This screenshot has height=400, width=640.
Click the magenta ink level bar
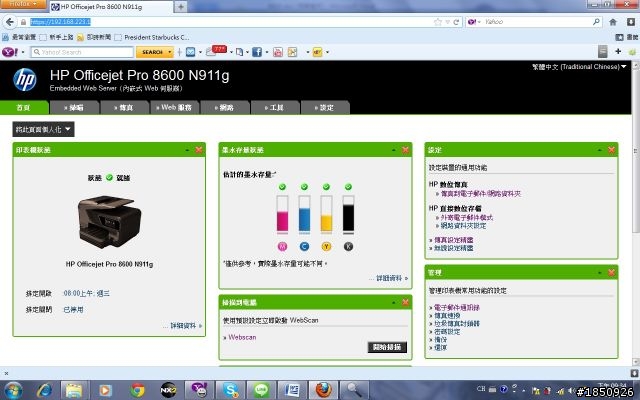tap(282, 214)
